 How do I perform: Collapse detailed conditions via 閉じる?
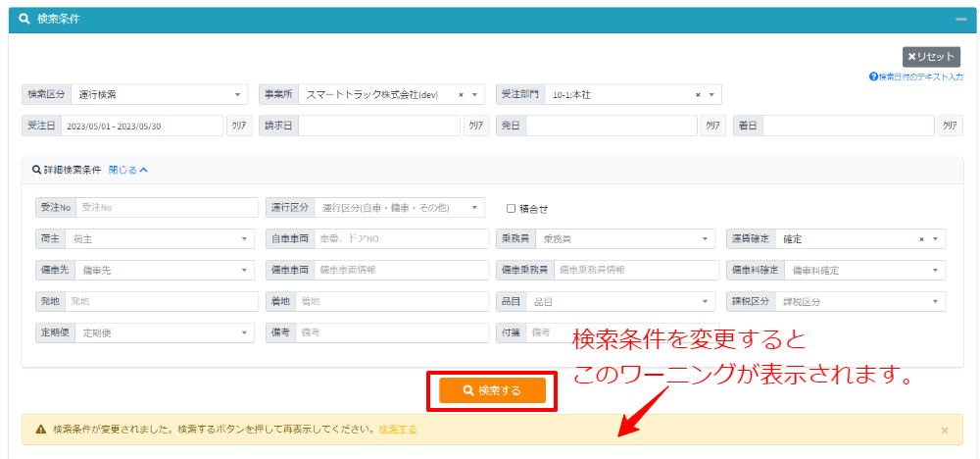(127, 170)
